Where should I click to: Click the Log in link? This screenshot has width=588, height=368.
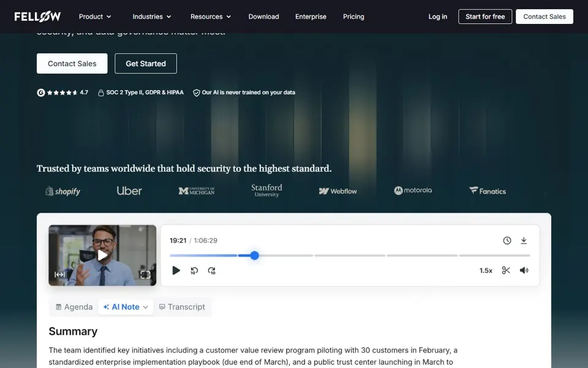click(437, 17)
